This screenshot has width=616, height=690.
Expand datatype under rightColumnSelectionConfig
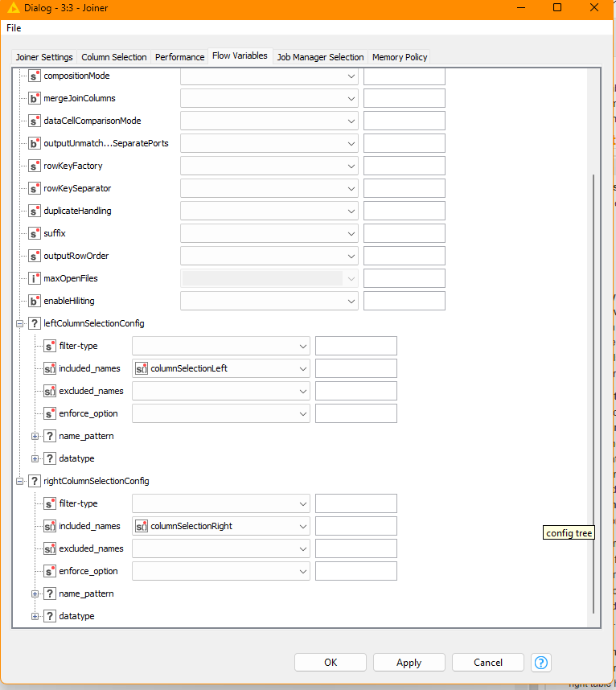[x=35, y=616]
